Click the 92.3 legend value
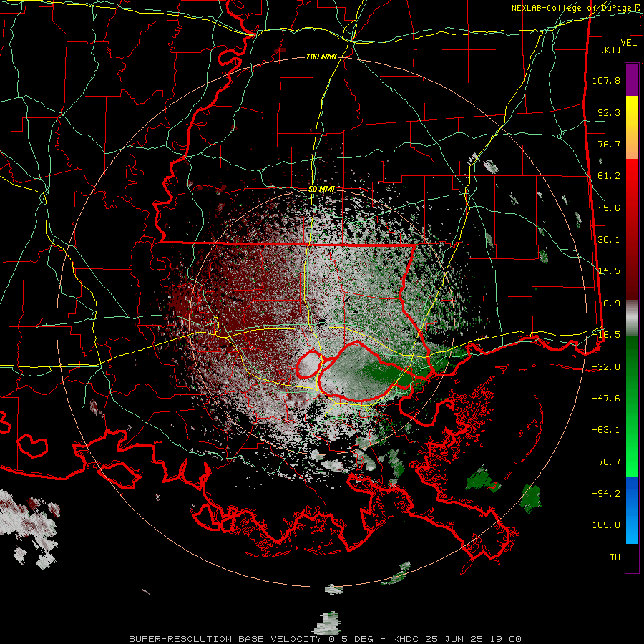Screen dimensions: 644x644 pyautogui.click(x=609, y=112)
